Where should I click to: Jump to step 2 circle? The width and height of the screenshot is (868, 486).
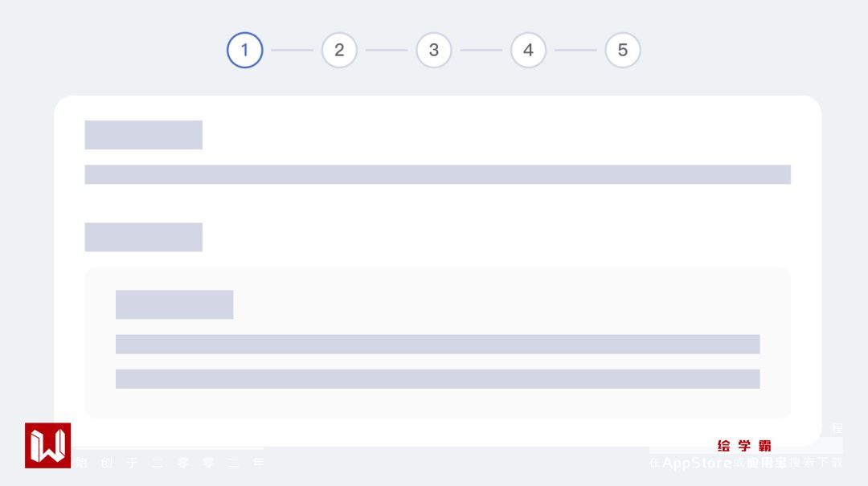click(x=339, y=50)
